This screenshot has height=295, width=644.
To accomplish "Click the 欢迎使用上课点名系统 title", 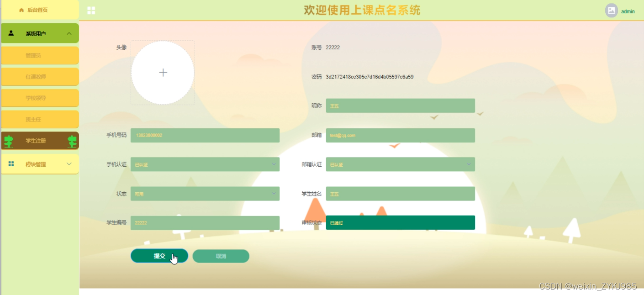I will tap(362, 10).
